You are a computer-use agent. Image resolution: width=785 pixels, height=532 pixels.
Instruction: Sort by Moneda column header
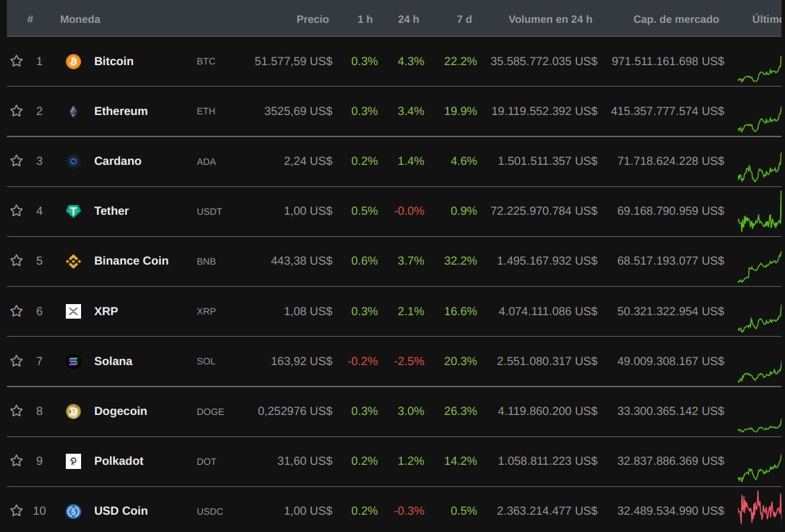point(80,19)
